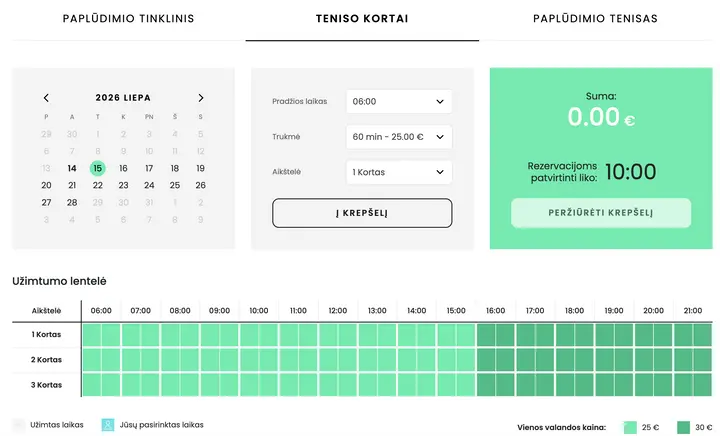Select 3 Kortas slot at 21:00
This screenshot has height=436, width=720.
click(x=683, y=385)
